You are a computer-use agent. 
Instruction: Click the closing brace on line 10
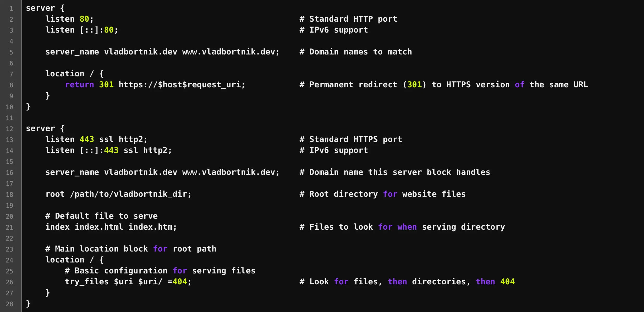28,107
